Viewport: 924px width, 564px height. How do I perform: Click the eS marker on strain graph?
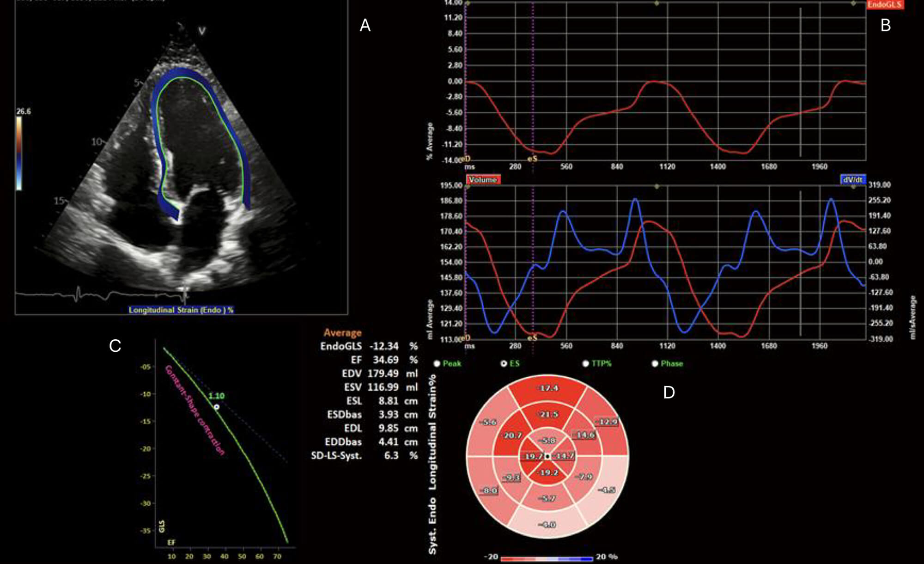pyautogui.click(x=532, y=159)
